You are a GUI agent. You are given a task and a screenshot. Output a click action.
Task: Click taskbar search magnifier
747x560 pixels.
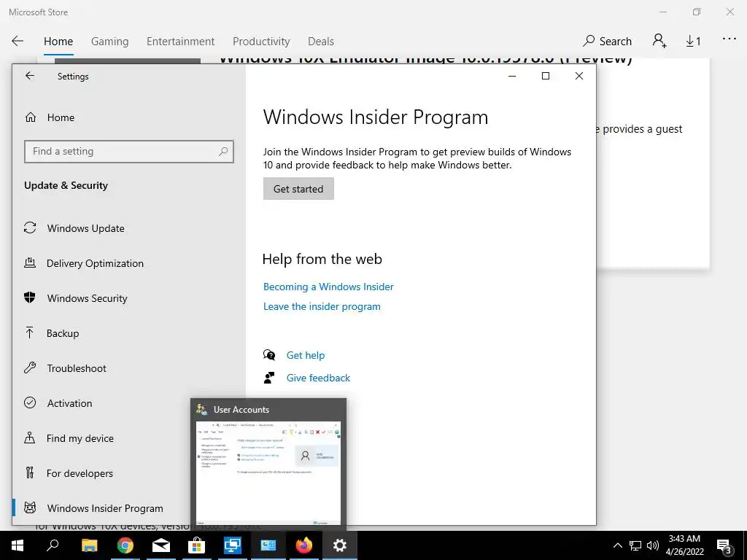pyautogui.click(x=53, y=545)
